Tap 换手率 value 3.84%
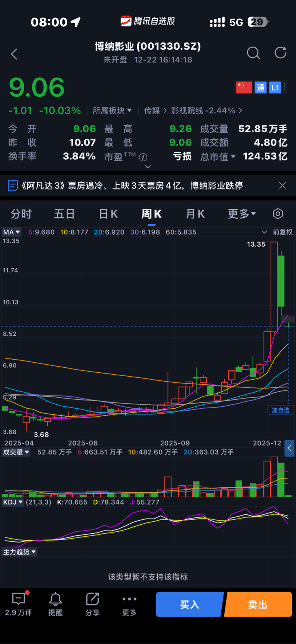Viewport: 296px width, 644px height. tap(79, 156)
